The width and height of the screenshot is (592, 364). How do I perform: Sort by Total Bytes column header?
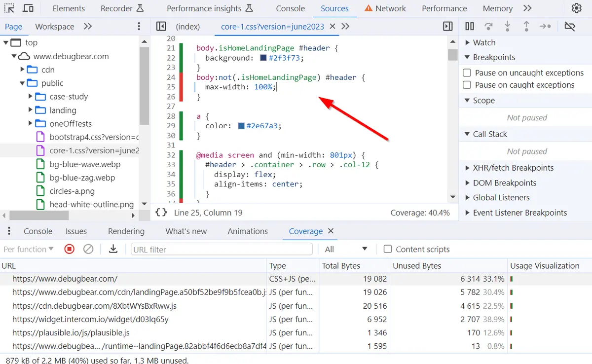[x=354, y=266]
